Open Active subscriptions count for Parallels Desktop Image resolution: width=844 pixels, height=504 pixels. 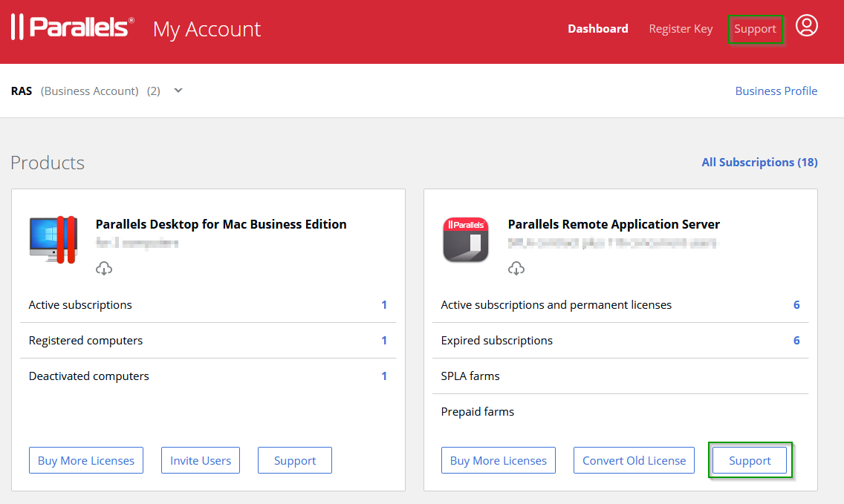(384, 305)
